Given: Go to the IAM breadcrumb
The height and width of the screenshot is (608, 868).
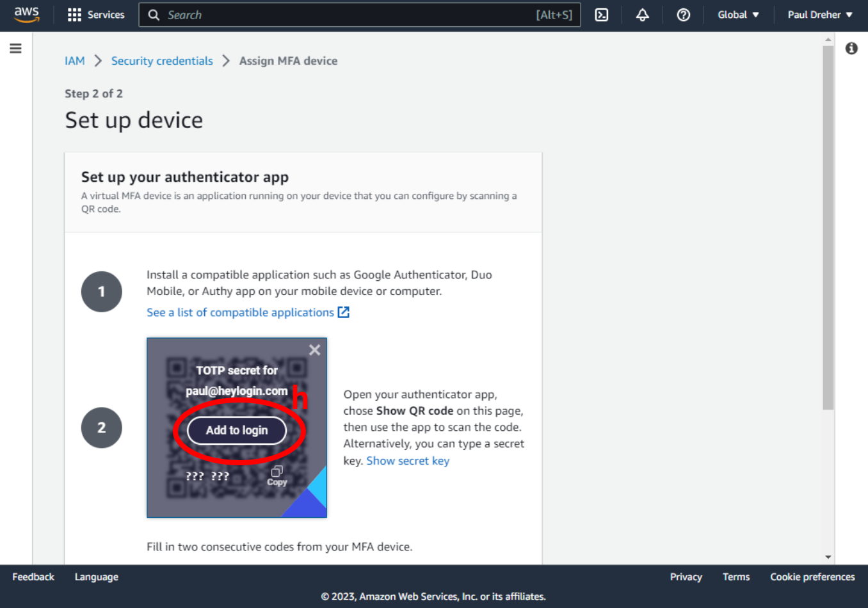Looking at the screenshot, I should (x=75, y=61).
